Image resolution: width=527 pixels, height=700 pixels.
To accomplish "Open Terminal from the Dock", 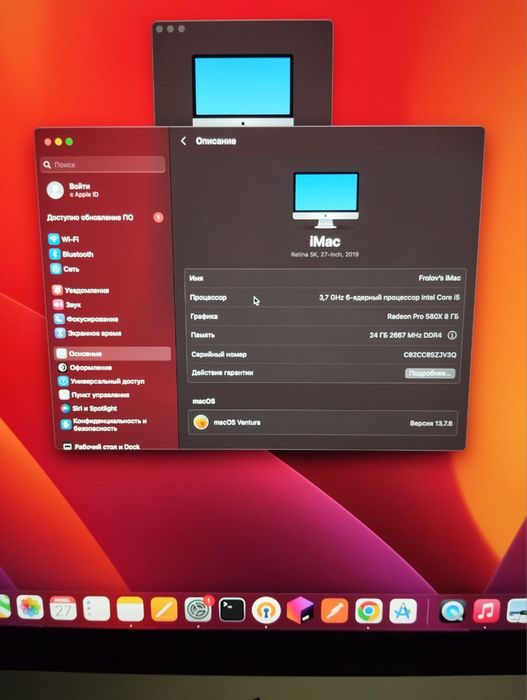I will tap(232, 610).
